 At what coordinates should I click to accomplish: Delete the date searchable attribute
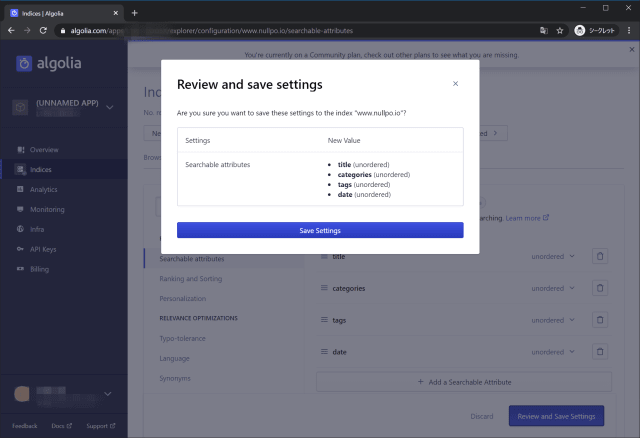600,352
